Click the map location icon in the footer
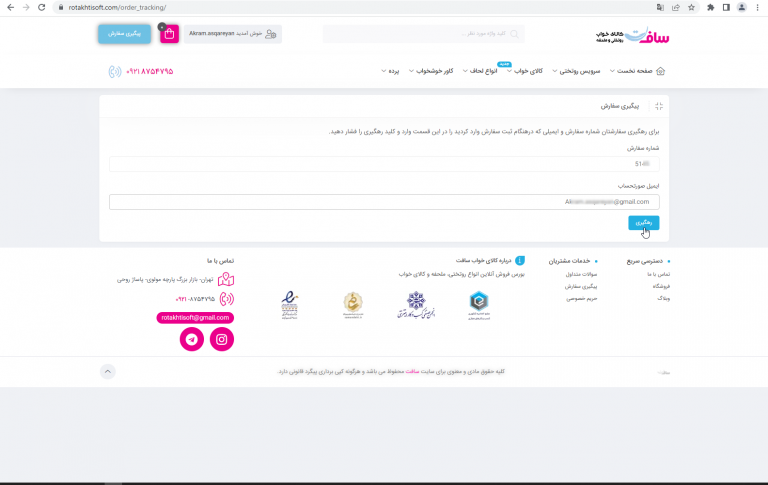Image resolution: width=768 pixels, height=485 pixels. tap(226, 279)
